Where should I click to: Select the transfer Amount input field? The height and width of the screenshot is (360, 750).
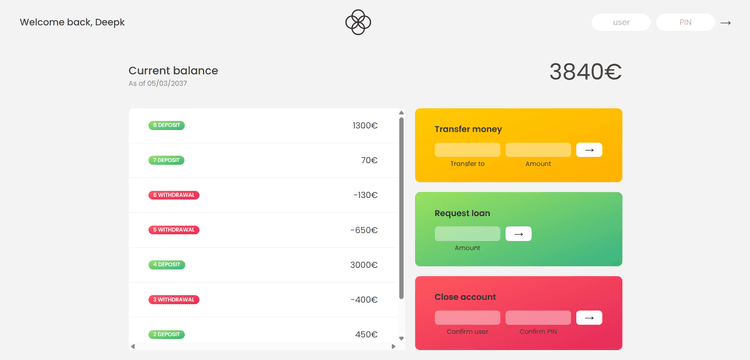tap(538, 150)
